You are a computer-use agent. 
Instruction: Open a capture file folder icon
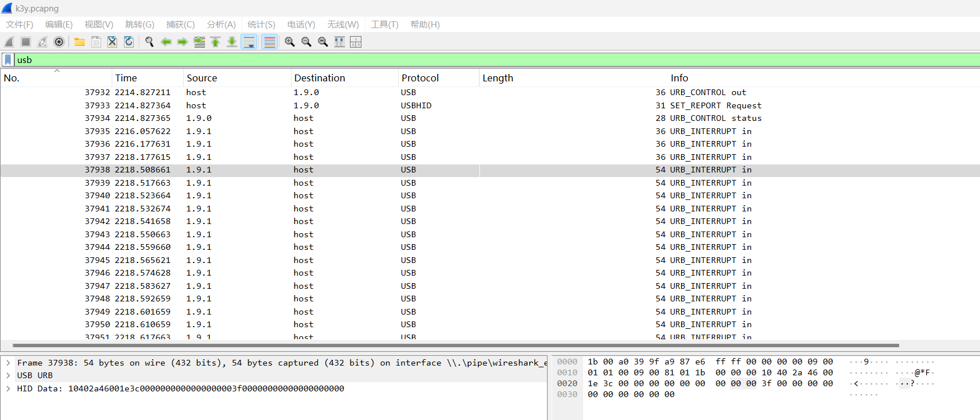tap(80, 42)
